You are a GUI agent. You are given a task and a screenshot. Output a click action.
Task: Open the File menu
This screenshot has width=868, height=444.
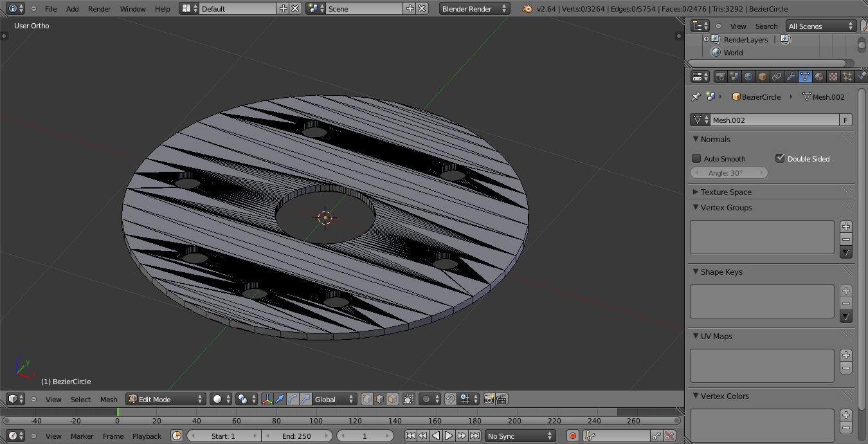(51, 8)
